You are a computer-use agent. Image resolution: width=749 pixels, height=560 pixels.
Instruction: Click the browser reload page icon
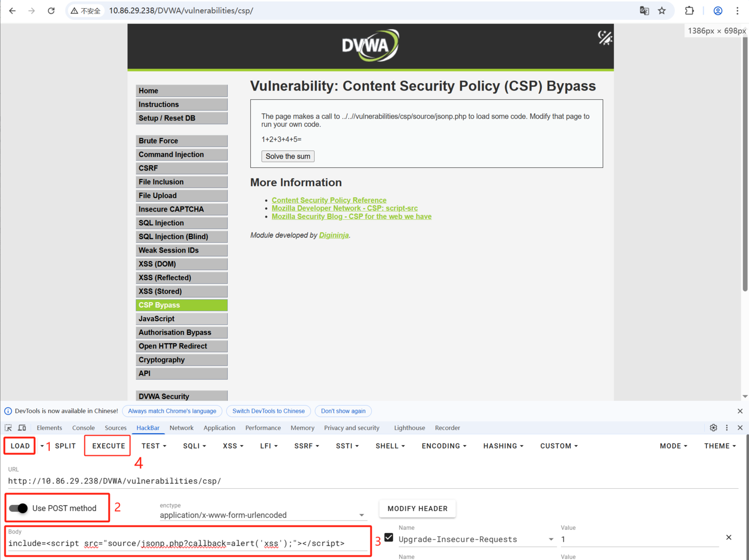[x=51, y=11]
